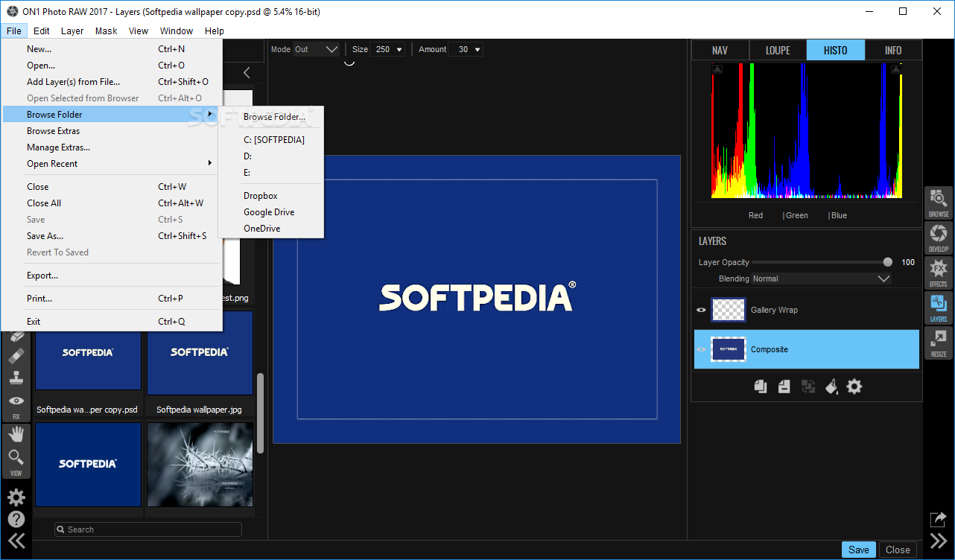Open the Mode Out dropdown

(x=317, y=49)
